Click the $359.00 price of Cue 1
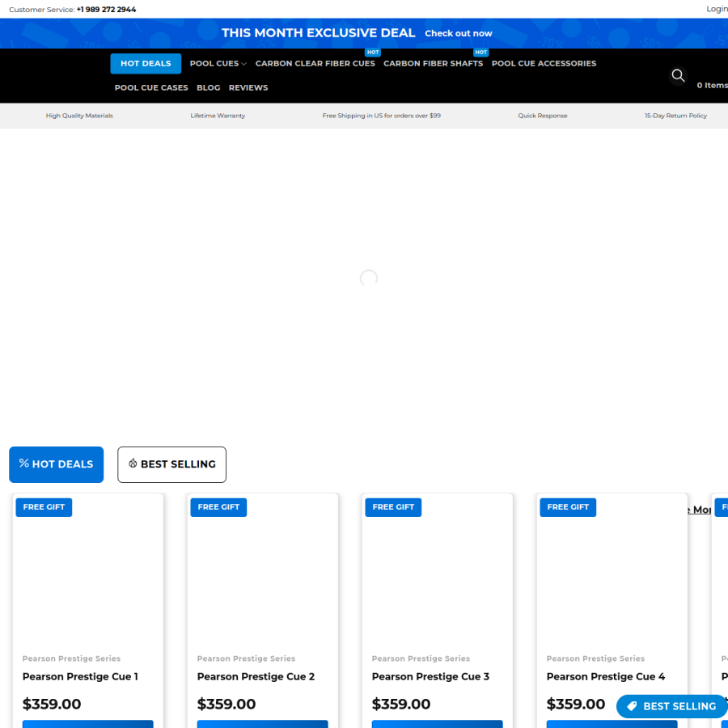The image size is (728, 728). [x=52, y=704]
